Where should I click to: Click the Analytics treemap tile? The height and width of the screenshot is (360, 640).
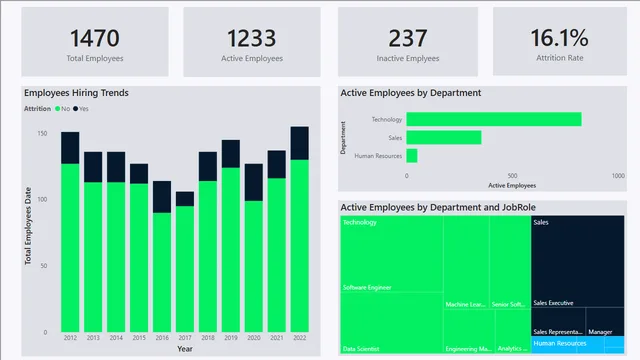coord(513,331)
